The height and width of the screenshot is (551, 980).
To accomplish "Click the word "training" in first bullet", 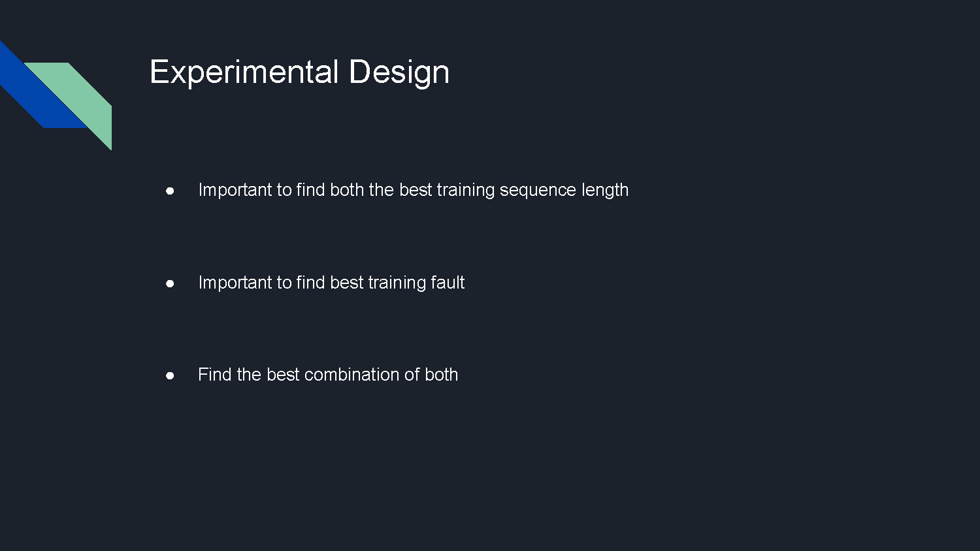I will [466, 190].
